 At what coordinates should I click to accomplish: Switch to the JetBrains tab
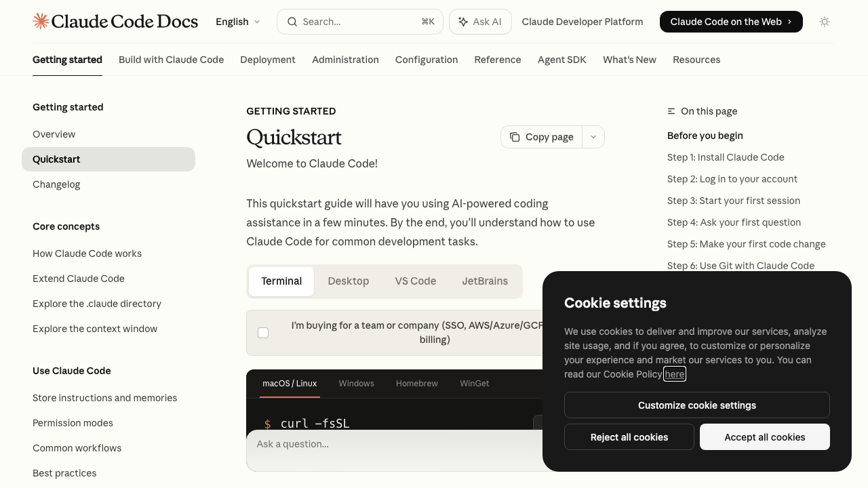[485, 281]
